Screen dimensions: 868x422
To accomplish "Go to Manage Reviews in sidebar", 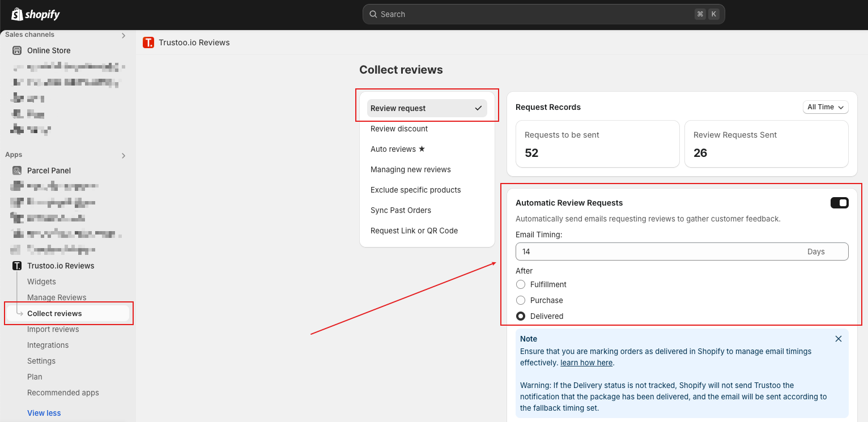I will tap(57, 297).
